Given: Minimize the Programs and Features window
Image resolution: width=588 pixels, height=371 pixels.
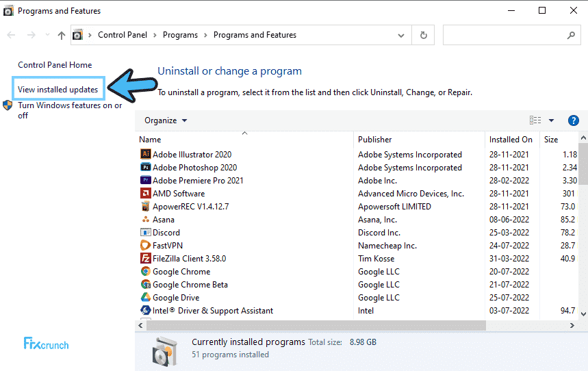Looking at the screenshot, I should [x=511, y=10].
